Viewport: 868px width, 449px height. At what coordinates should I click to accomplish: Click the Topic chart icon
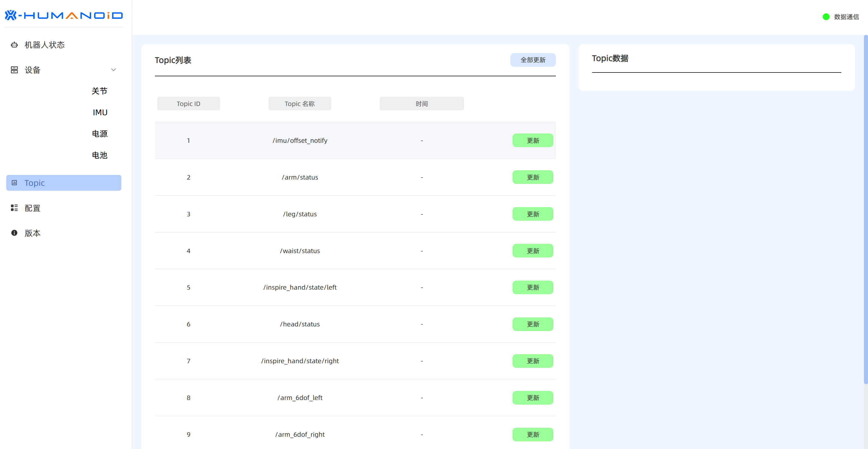(14, 183)
